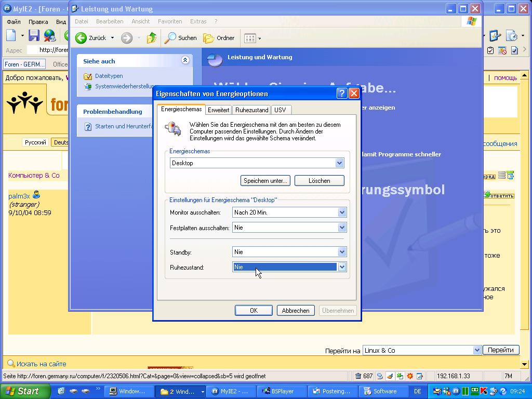Open the Windows Start menu
This screenshot has width=532, height=399.
(23, 391)
